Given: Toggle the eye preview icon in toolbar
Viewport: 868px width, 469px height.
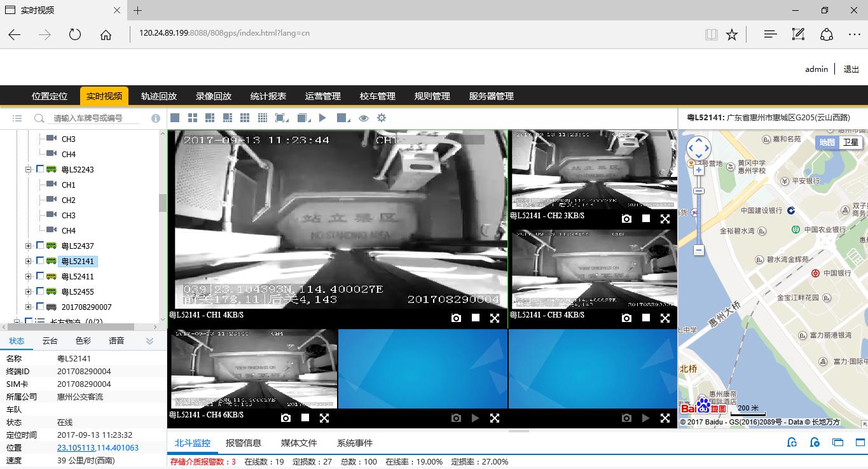Looking at the screenshot, I should pos(364,118).
